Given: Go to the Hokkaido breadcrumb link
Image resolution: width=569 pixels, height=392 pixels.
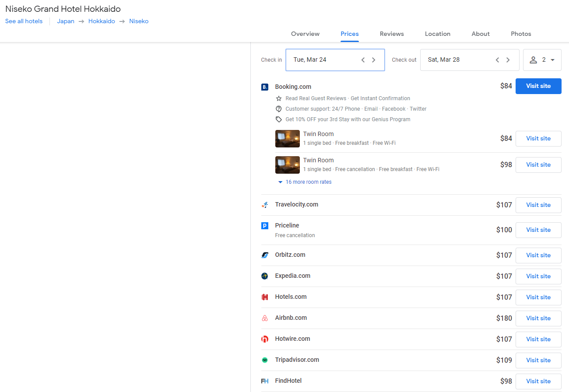Looking at the screenshot, I should 102,21.
